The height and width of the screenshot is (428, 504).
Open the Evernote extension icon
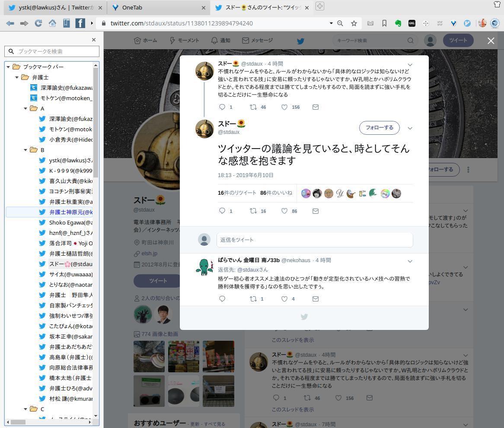(398, 23)
